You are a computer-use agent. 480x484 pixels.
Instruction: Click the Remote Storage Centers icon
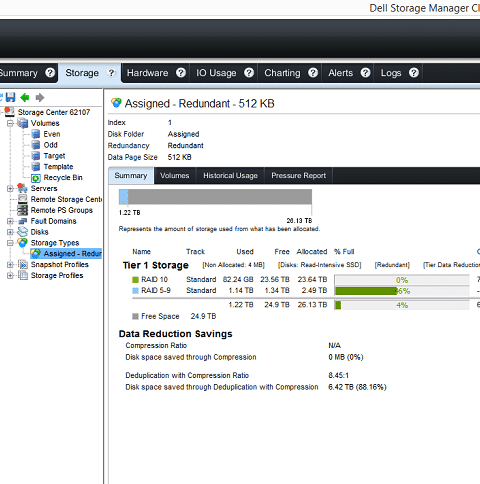(22, 199)
